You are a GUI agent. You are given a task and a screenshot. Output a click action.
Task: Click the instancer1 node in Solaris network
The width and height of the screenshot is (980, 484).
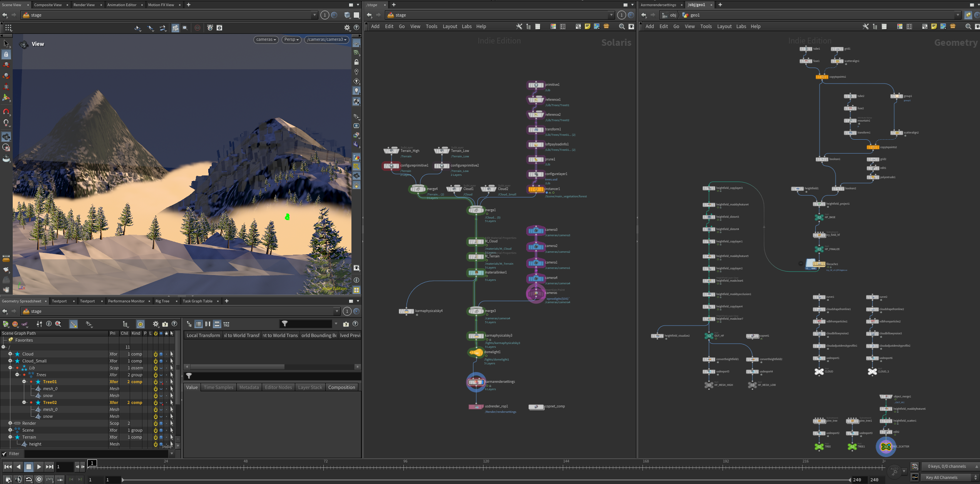tap(535, 189)
